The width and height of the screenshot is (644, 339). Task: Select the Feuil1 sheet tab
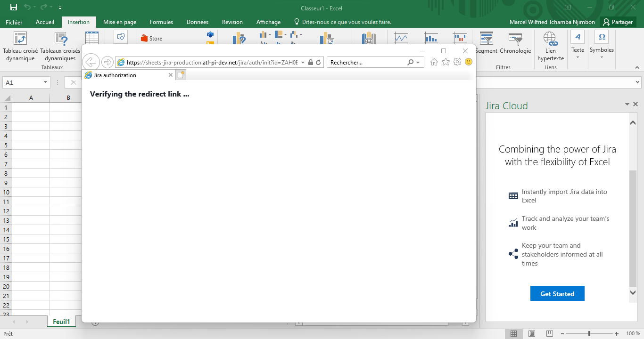[x=61, y=321]
